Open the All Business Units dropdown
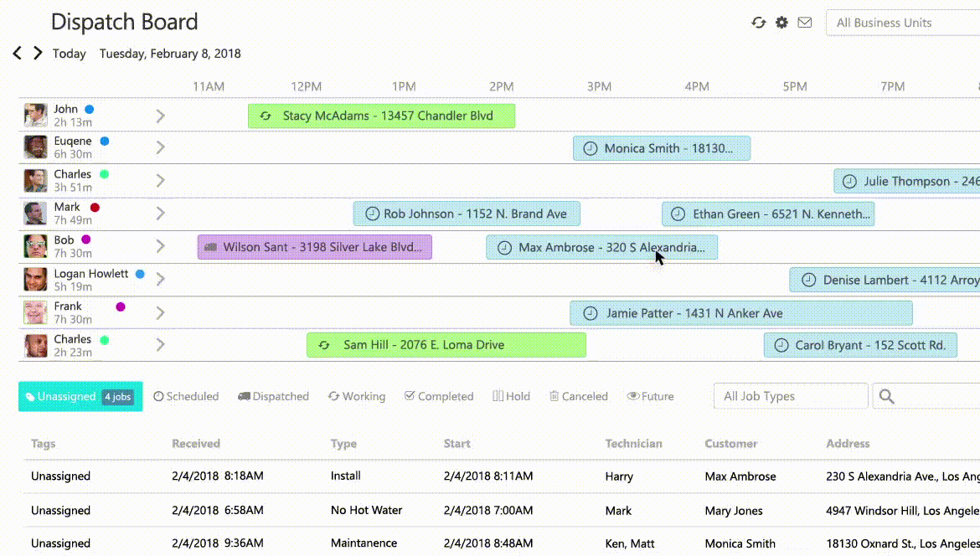980x556 pixels. click(900, 23)
